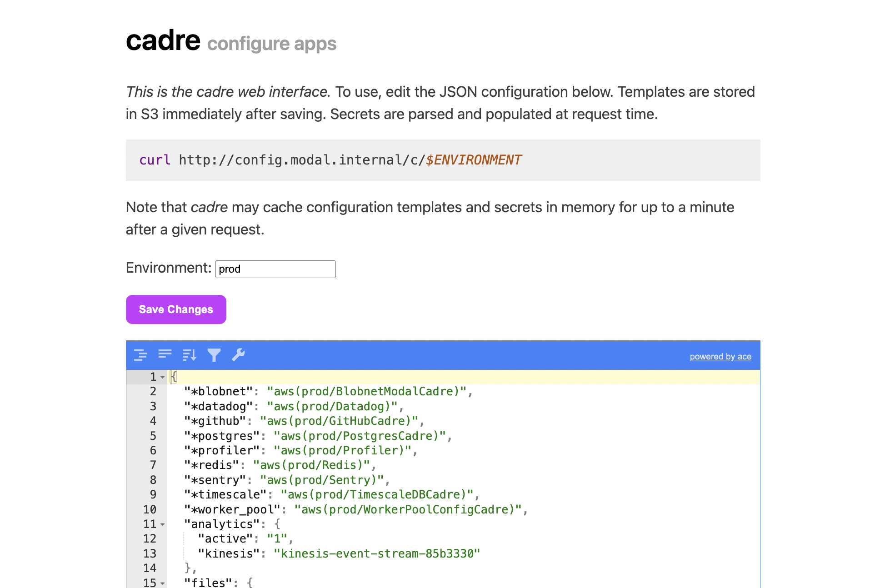This screenshot has height=588, width=890.
Task: Click the curl keyword in code block
Action: (x=155, y=160)
